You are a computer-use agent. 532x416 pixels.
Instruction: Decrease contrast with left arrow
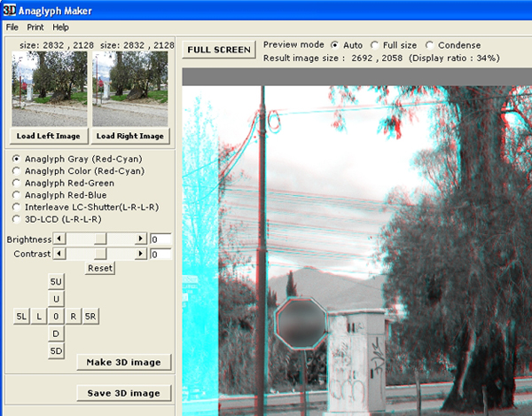click(59, 254)
